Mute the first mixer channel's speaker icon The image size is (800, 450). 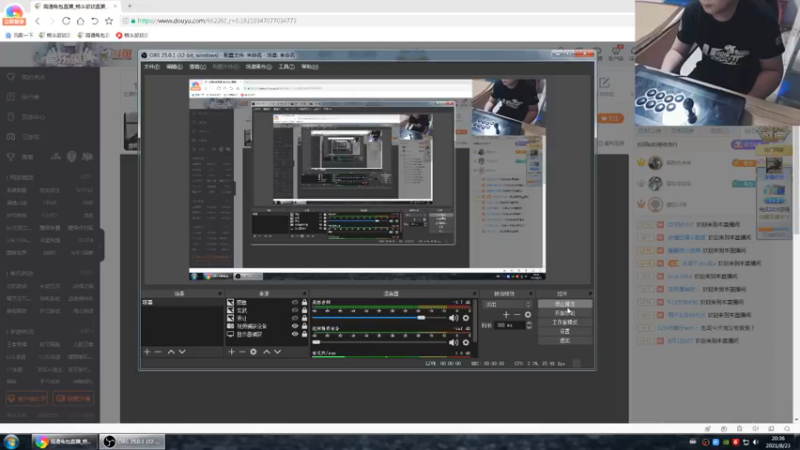(454, 318)
